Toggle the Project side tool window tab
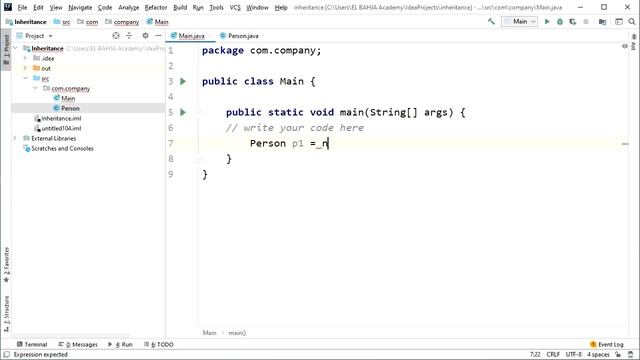 click(x=6, y=50)
